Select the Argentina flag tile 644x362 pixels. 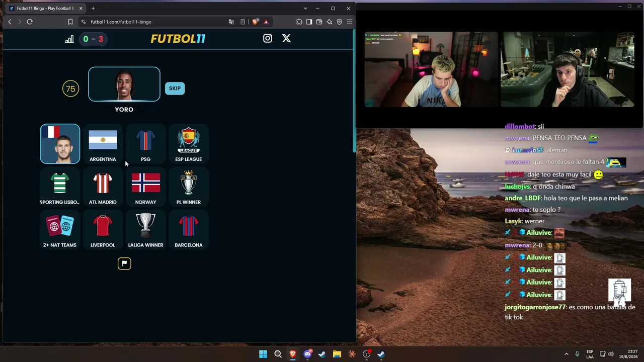pyautogui.click(x=103, y=144)
